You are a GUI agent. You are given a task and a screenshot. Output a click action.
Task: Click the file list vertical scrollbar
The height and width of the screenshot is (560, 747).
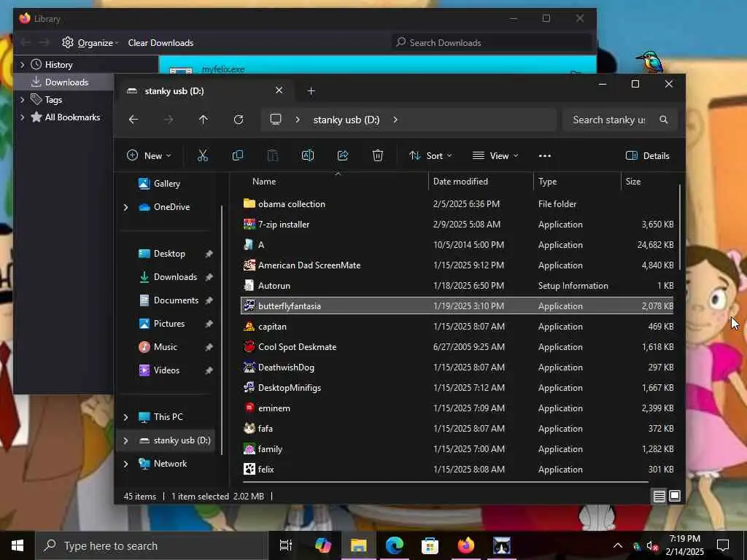(x=680, y=228)
